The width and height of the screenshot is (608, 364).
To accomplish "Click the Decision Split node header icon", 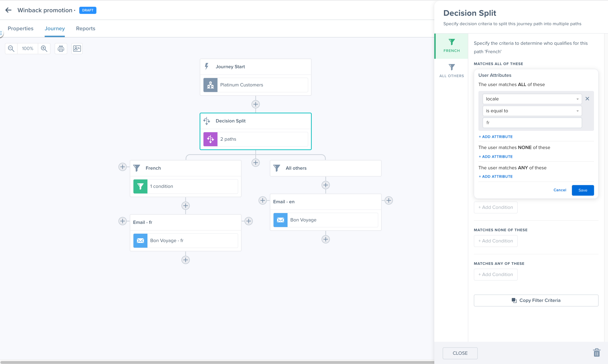I will pos(206,121).
